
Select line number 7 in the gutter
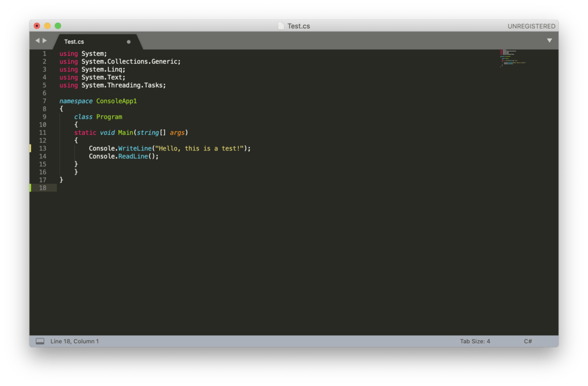(44, 101)
